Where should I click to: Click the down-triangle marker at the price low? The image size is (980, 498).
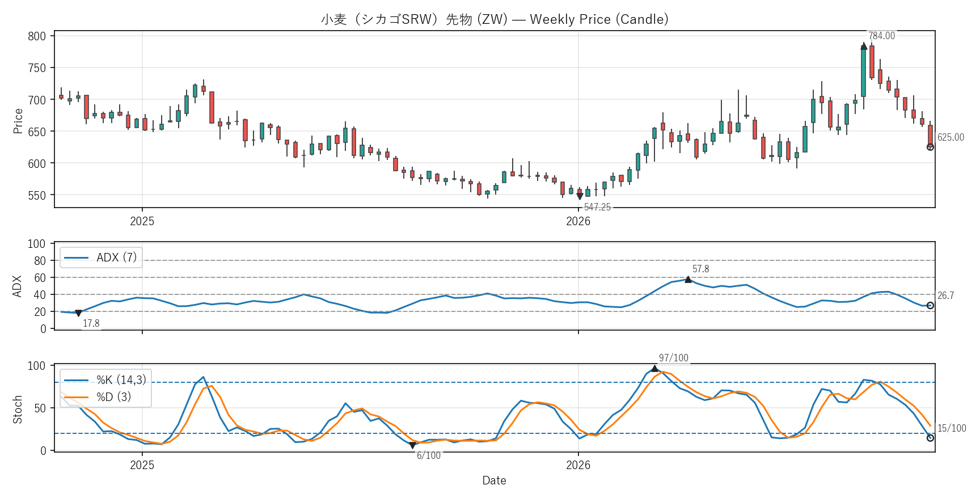pyautogui.click(x=580, y=196)
